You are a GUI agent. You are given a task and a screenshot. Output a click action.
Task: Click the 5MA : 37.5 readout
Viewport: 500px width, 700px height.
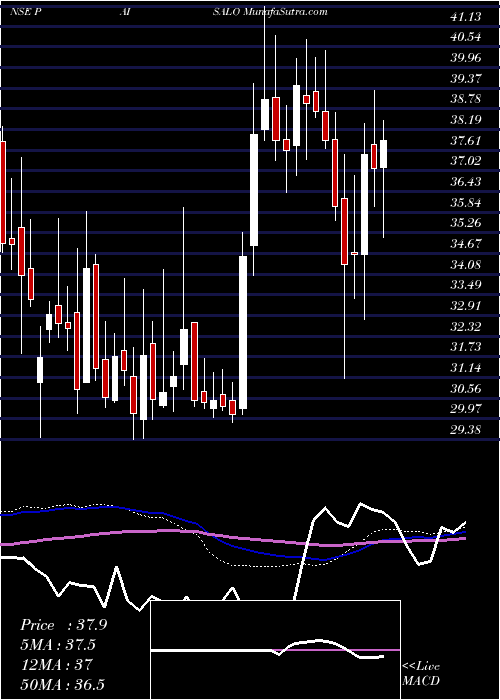(x=59, y=645)
